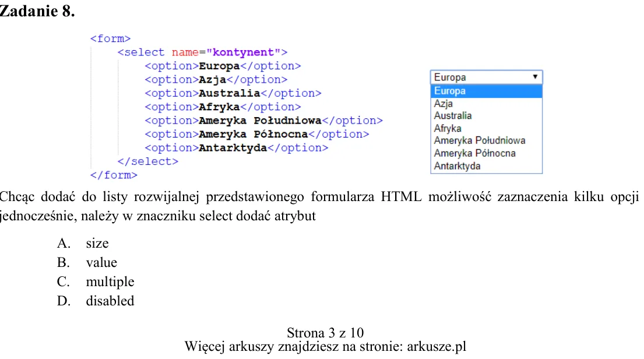Select Ameryka Północna from dropdown list
Screen dimensions: 644x359
pyautogui.click(x=486, y=153)
